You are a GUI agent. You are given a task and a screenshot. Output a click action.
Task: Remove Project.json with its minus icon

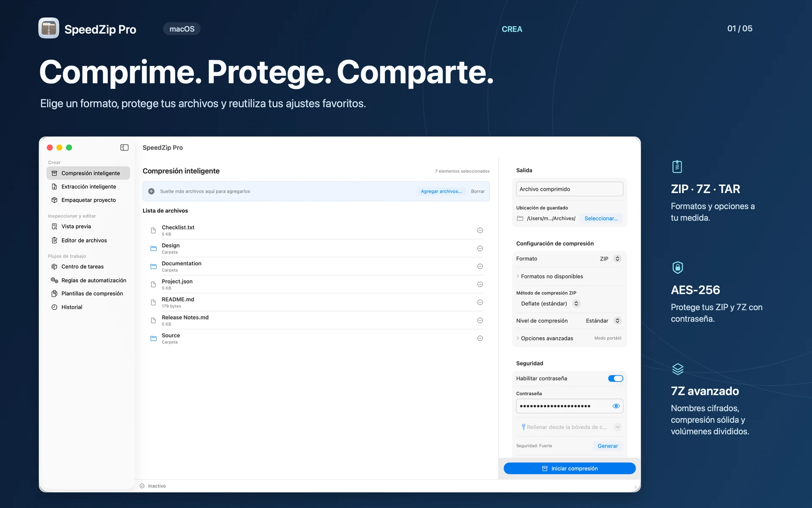click(480, 284)
